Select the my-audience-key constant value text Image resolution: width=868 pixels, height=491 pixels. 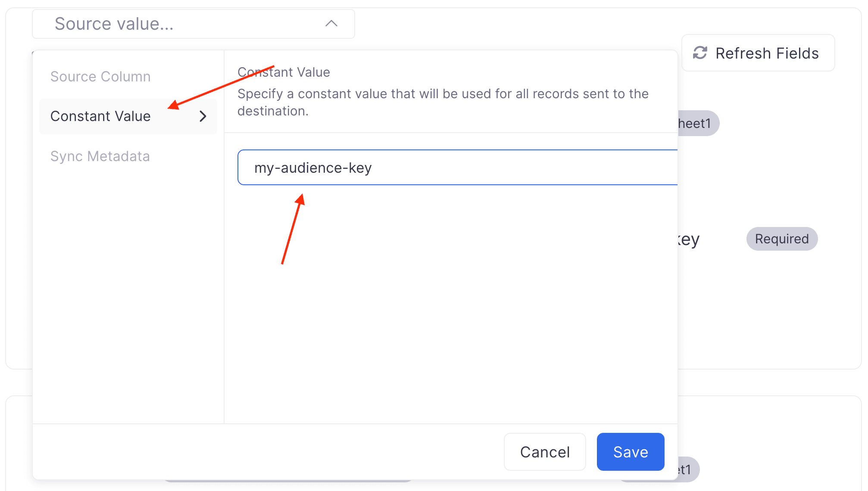tap(313, 168)
